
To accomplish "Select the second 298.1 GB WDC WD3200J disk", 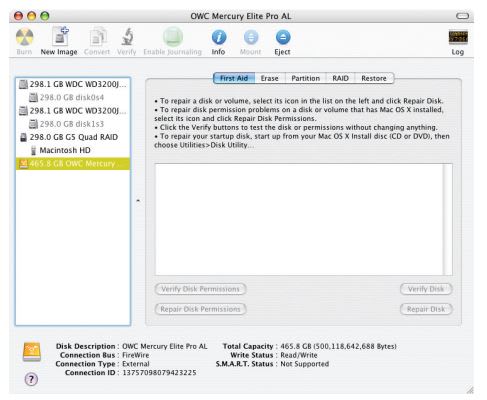I will 73,111.
